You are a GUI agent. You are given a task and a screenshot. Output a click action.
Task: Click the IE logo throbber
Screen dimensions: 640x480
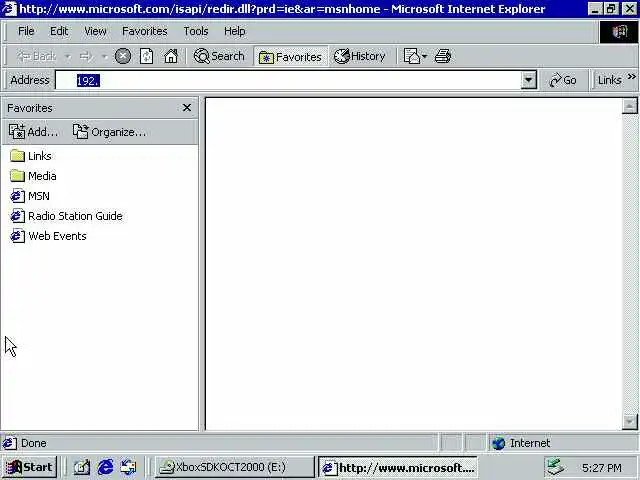tap(619, 31)
